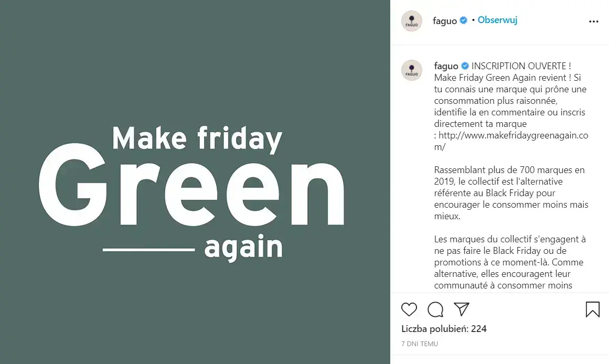Screen dimensions: 609x364
Task: Click the 7 DNI TEMU timestamp
Action: (420, 344)
